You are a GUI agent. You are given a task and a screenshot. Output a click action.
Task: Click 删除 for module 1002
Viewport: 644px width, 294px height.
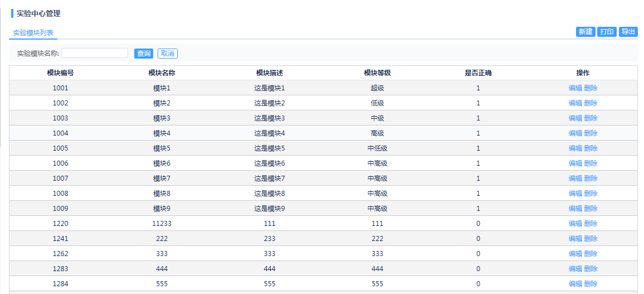pos(591,103)
